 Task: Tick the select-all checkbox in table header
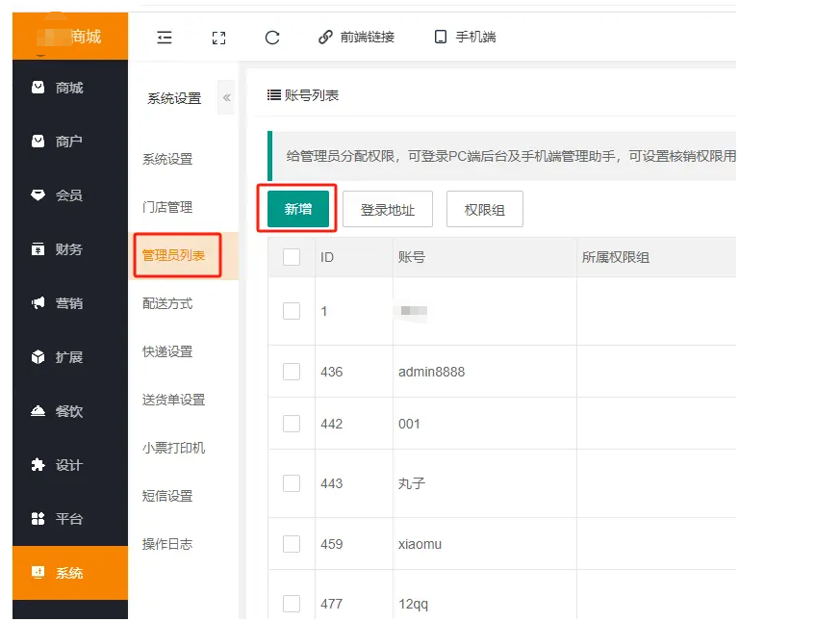tap(292, 257)
